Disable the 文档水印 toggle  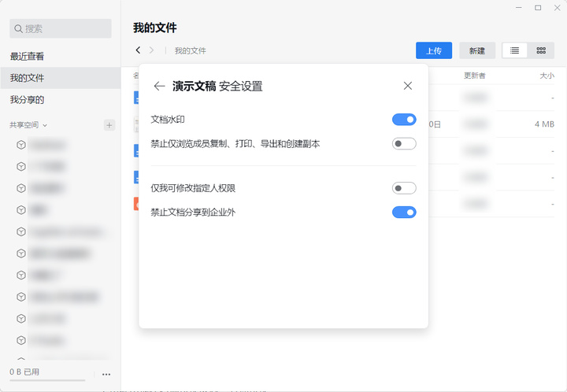click(404, 120)
